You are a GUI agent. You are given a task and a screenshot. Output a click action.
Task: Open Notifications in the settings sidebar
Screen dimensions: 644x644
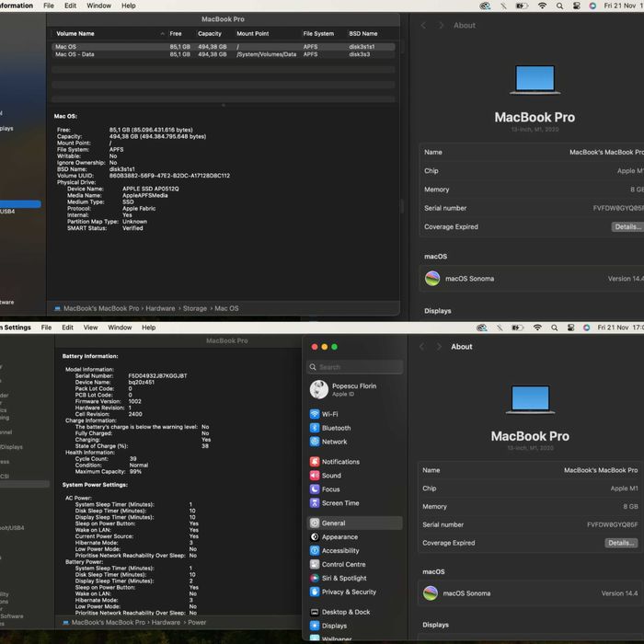[335, 462]
